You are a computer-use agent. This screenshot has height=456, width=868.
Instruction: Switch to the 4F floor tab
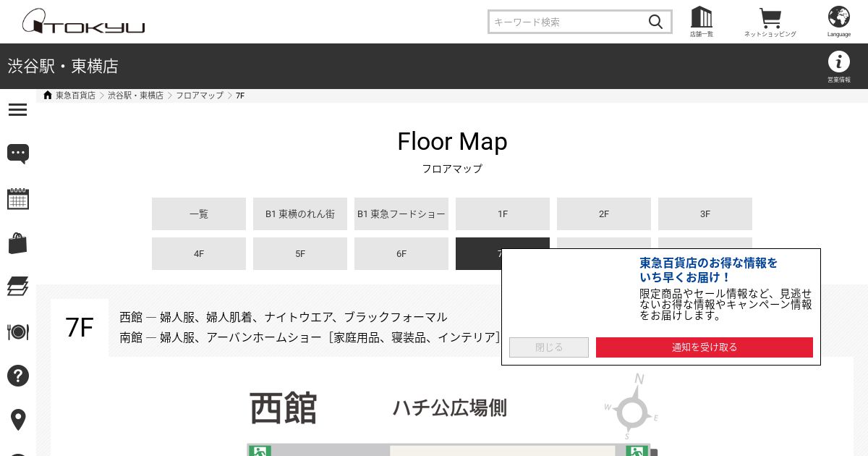click(199, 253)
